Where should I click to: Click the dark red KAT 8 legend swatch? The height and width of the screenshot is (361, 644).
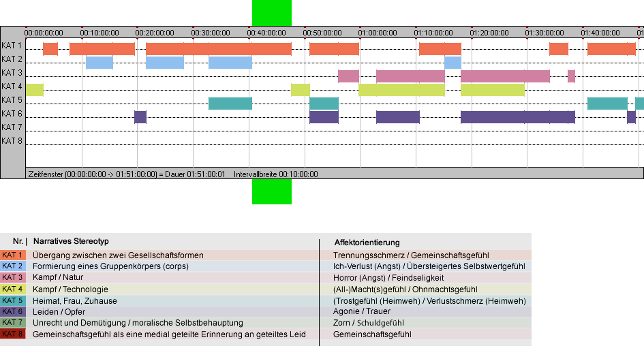(x=13, y=334)
